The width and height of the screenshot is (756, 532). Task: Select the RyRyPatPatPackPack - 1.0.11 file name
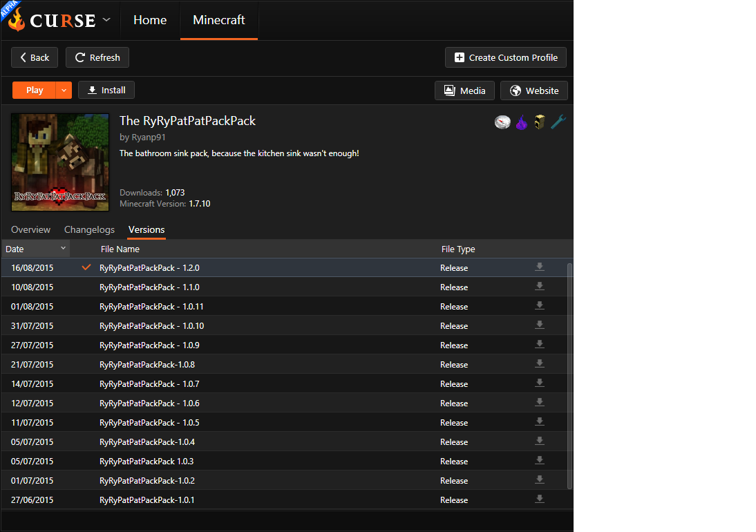[x=151, y=307]
